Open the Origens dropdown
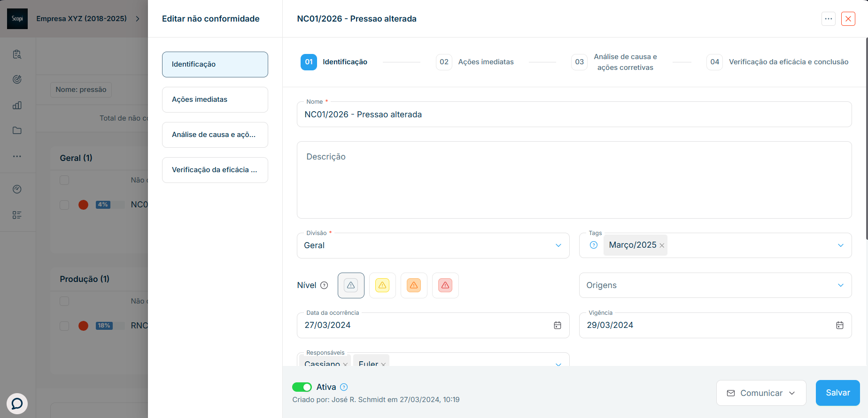 point(715,285)
